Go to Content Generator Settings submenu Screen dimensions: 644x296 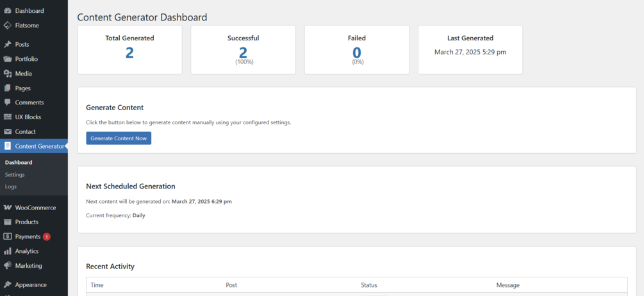click(15, 174)
